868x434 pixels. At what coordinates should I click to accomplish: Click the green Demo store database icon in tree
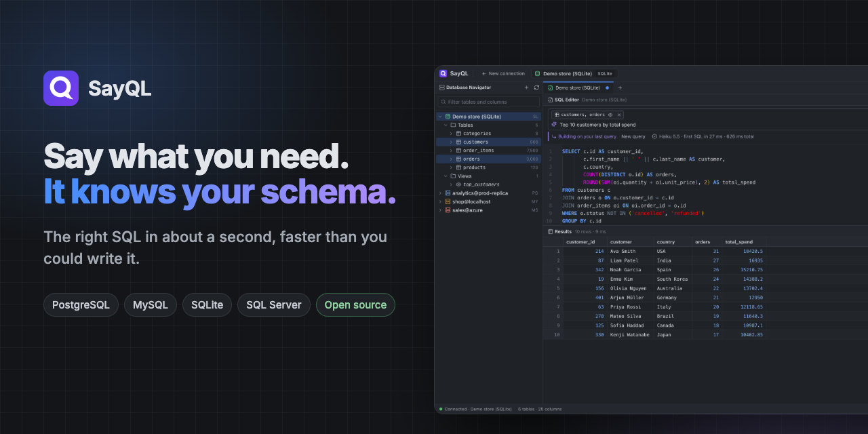(448, 117)
